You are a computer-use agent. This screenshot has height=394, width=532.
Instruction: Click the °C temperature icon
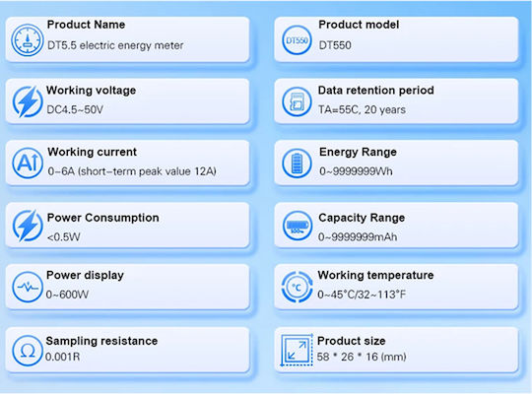click(297, 287)
